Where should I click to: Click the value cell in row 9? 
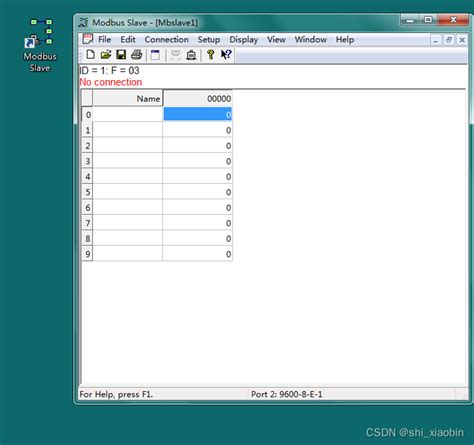pos(198,254)
